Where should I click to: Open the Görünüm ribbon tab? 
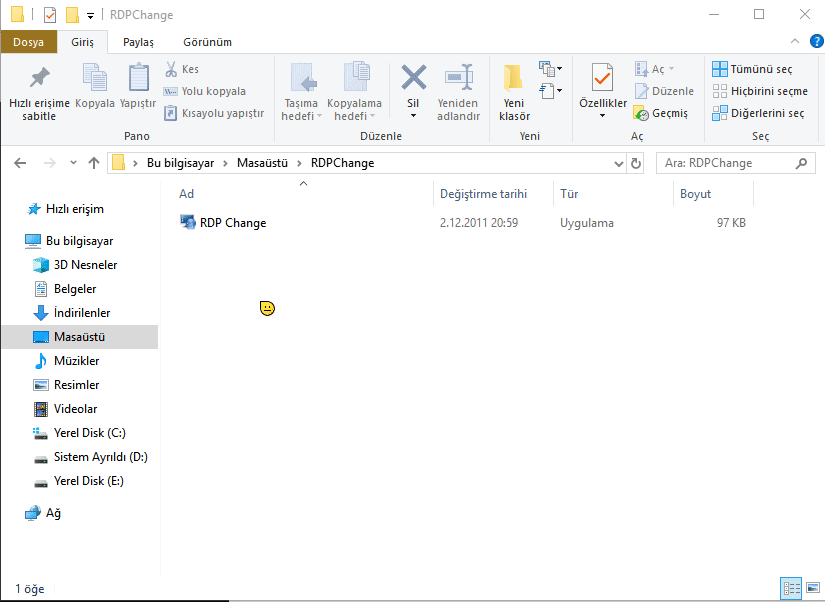(x=207, y=42)
